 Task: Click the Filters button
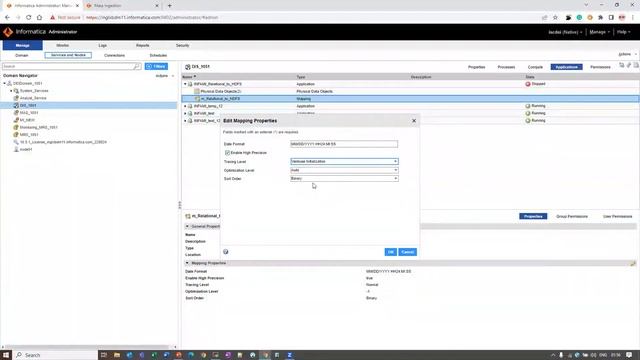[x=156, y=66]
